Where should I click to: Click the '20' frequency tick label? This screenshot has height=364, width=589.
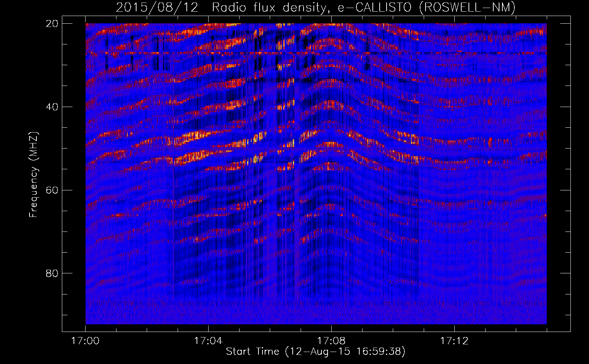pyautogui.click(x=52, y=23)
